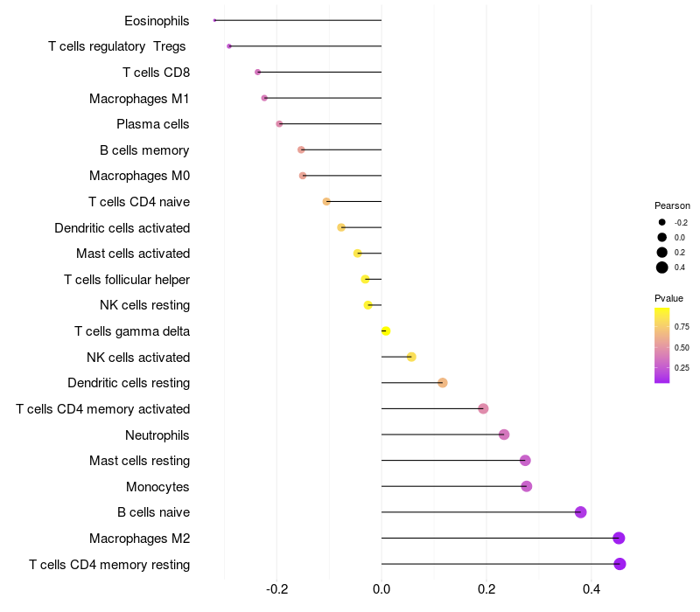Click the T cells CD4 memory resting dot

pos(619,564)
